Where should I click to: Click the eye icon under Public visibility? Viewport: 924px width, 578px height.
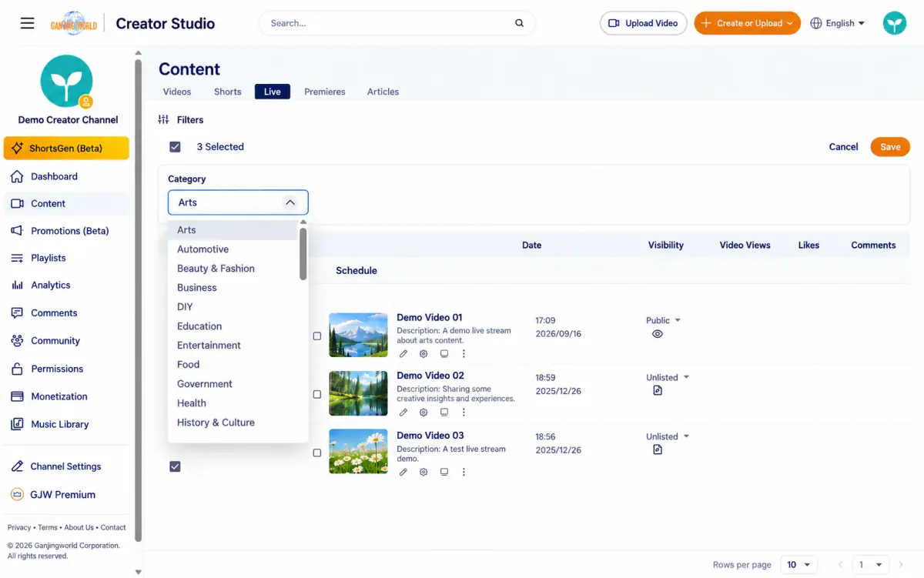(x=657, y=334)
